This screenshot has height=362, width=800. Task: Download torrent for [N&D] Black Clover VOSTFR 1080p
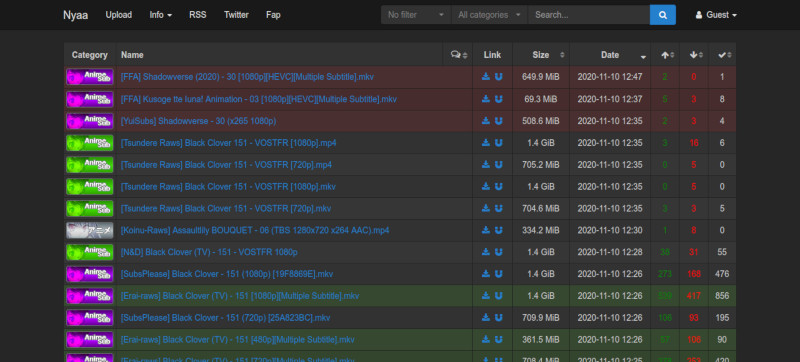pyautogui.click(x=486, y=252)
